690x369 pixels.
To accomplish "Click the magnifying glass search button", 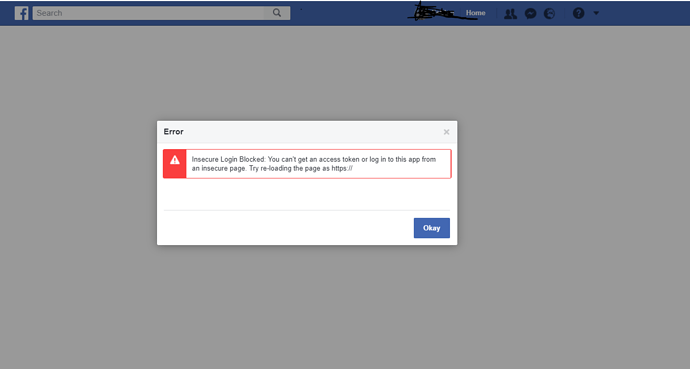I will [277, 13].
